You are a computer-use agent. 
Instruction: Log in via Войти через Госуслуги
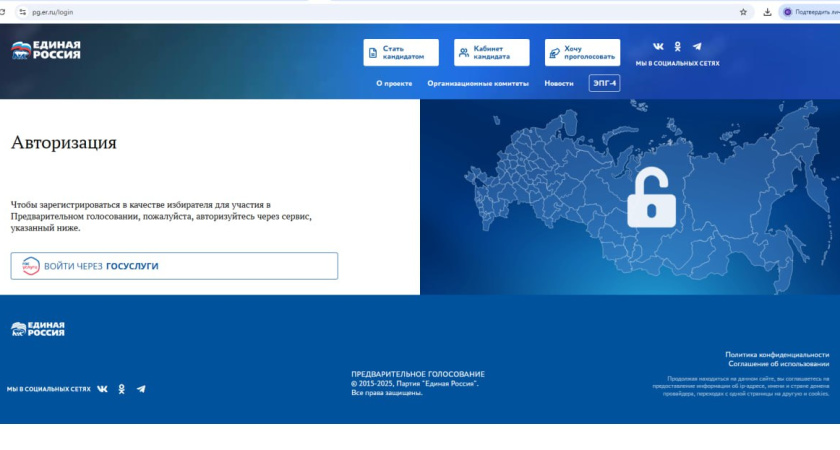point(174,266)
